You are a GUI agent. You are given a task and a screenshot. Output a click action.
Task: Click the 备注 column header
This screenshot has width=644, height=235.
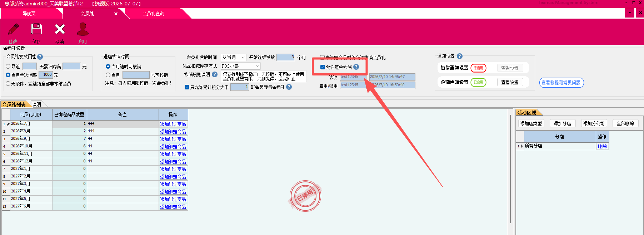coord(123,114)
